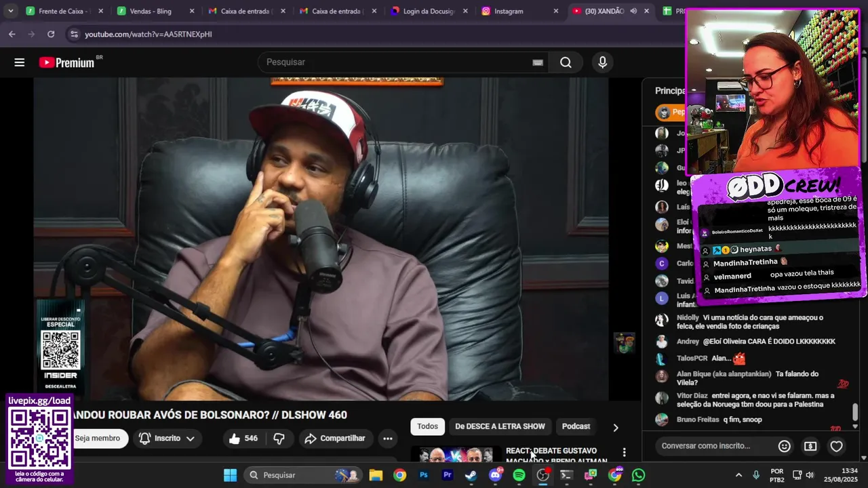Click the live chat scrollbar thumb
Viewport: 868px width, 488px height.
coord(854,411)
